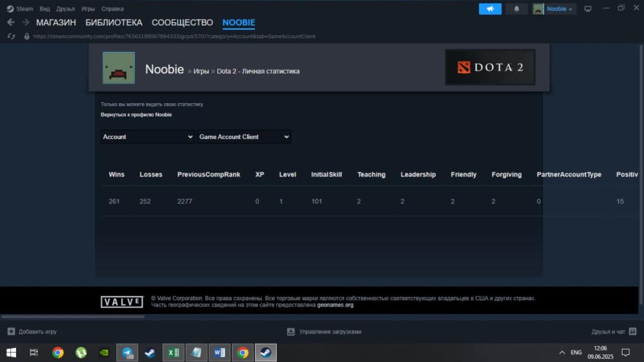Switch to the second Chrome taskbar icon
The image size is (644, 362).
click(243, 352)
